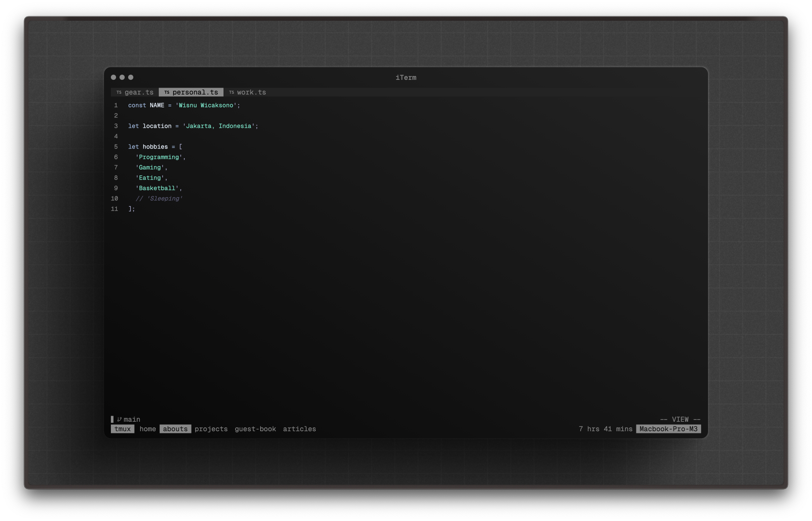Image resolution: width=812 pixels, height=521 pixels.
Task: Select the tmux session label
Action: point(123,429)
